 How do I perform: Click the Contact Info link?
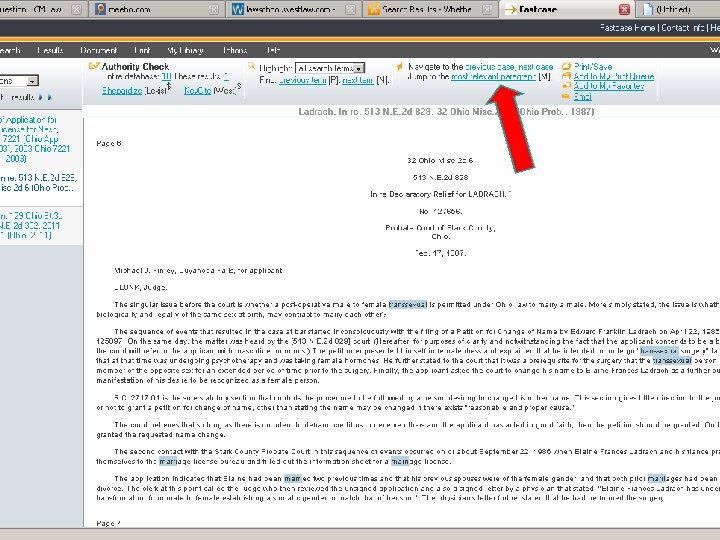tap(683, 28)
